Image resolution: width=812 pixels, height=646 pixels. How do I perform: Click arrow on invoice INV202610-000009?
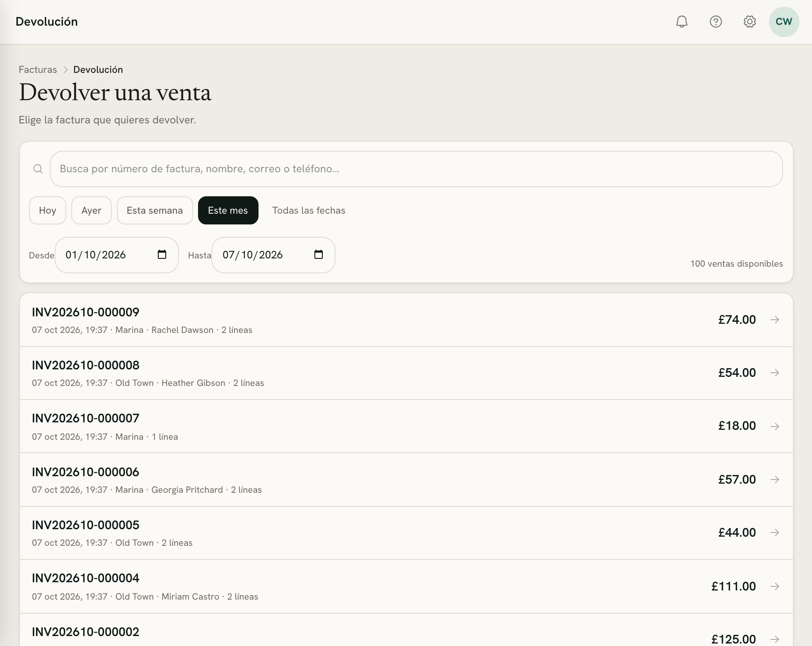coord(775,320)
